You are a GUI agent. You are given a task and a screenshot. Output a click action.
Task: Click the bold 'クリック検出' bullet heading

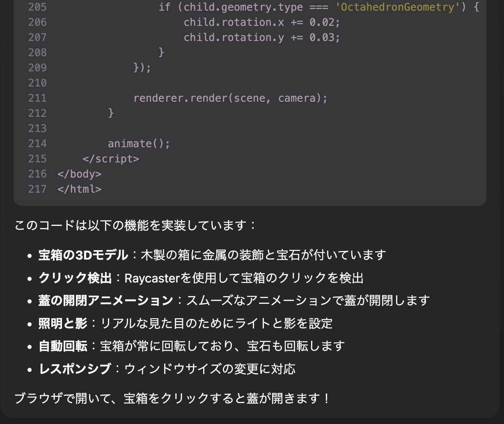click(75, 278)
